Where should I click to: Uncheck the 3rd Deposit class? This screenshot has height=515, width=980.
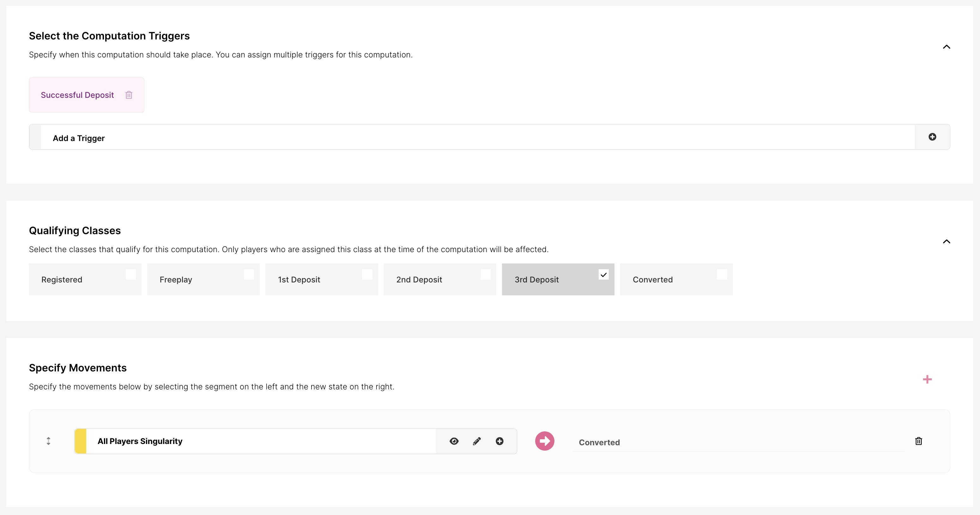pos(603,275)
